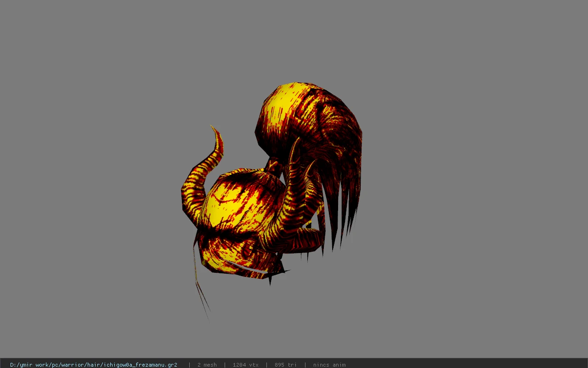Select the "895 tri" triangle count
588x368 pixels.
285,365
